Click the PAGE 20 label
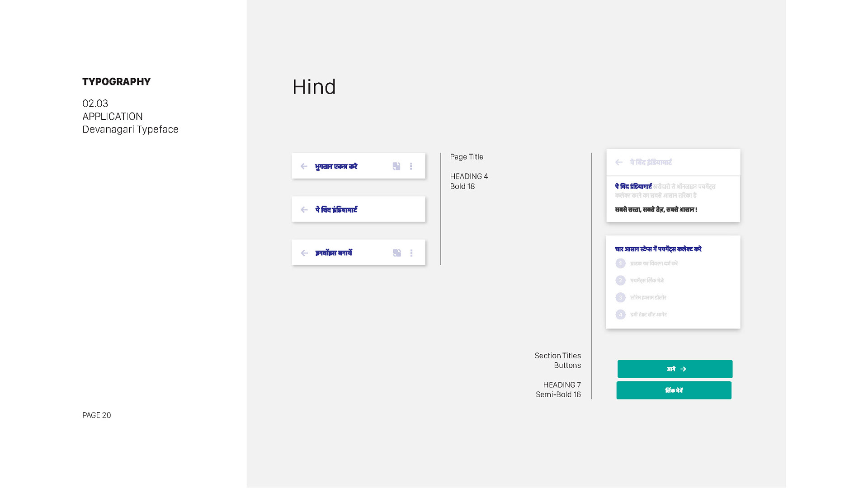Image resolution: width=868 pixels, height=488 pixels. [97, 415]
